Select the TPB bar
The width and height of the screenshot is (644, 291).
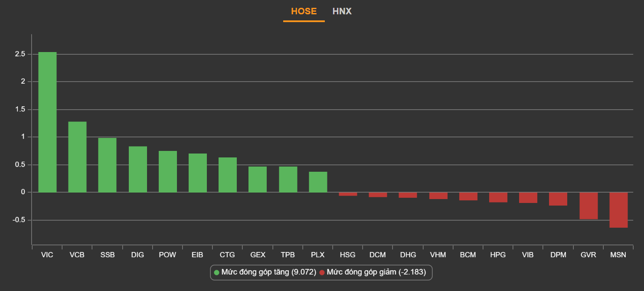tap(288, 180)
